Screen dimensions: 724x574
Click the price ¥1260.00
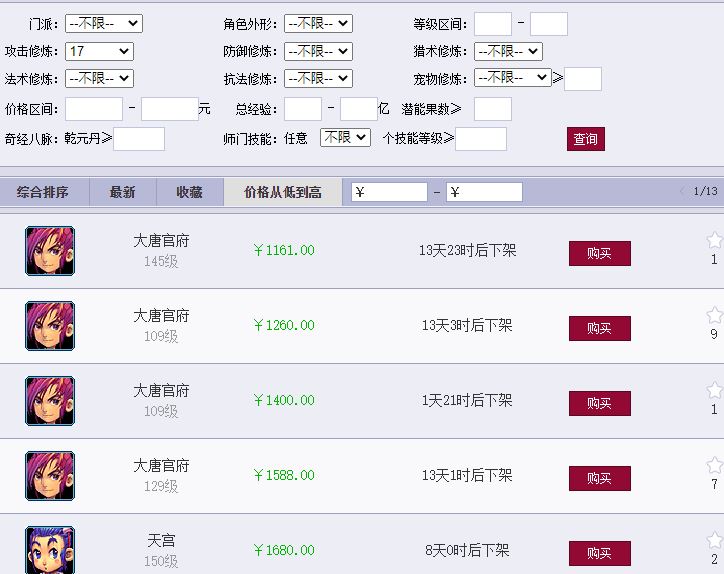[284, 325]
